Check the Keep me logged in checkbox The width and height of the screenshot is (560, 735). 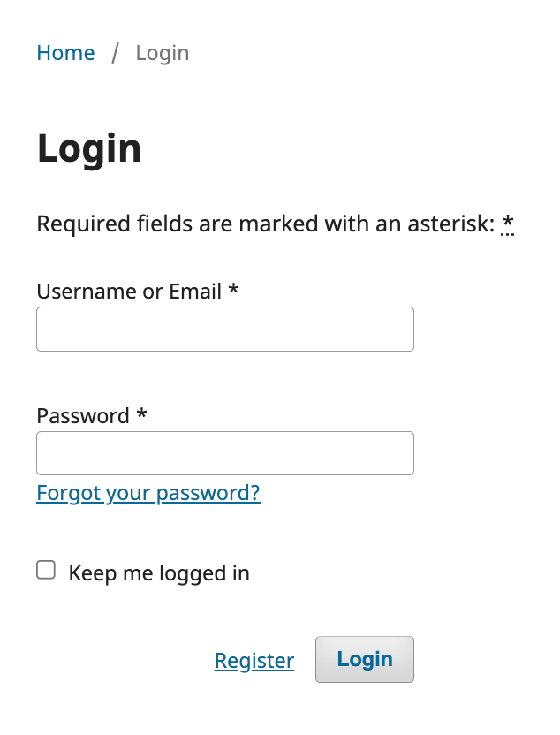(46, 570)
